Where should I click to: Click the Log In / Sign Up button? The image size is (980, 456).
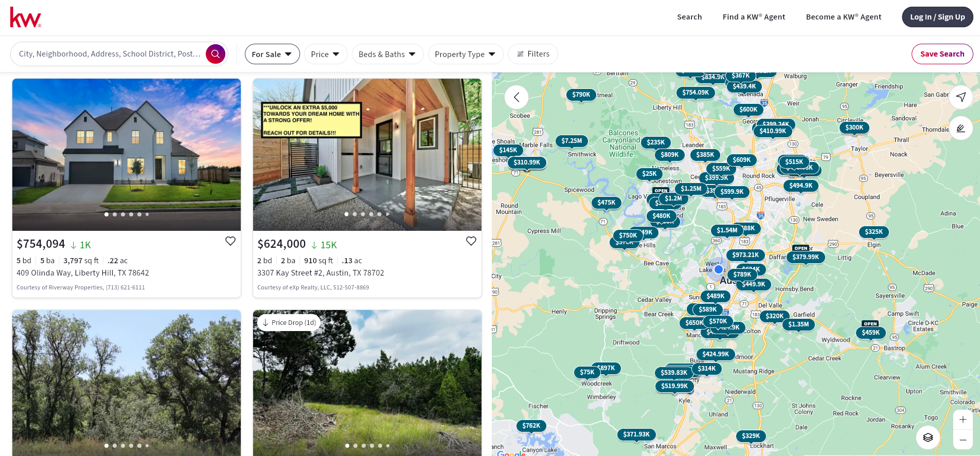(937, 17)
